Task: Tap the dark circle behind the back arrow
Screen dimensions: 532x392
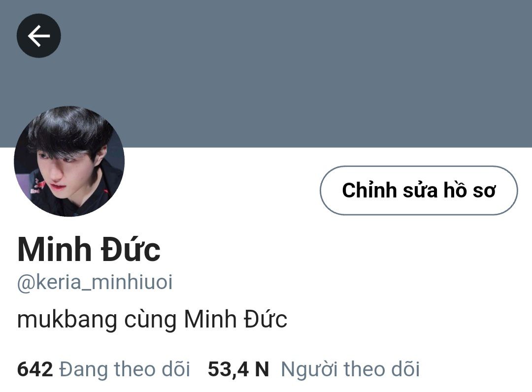Action: click(x=39, y=35)
